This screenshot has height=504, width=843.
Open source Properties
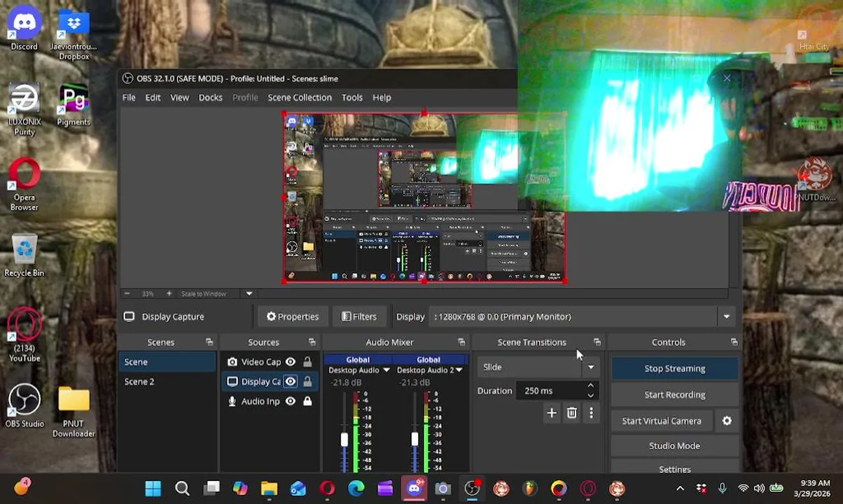tap(293, 316)
